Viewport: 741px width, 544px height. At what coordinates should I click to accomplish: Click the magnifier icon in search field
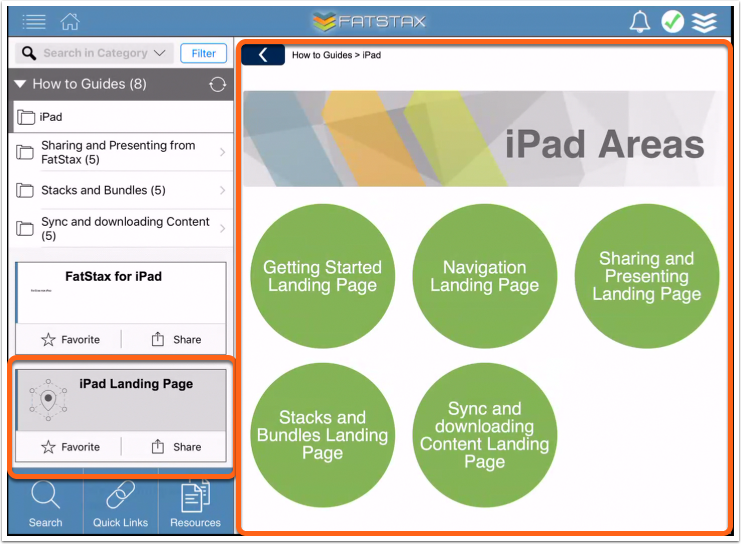click(x=29, y=53)
